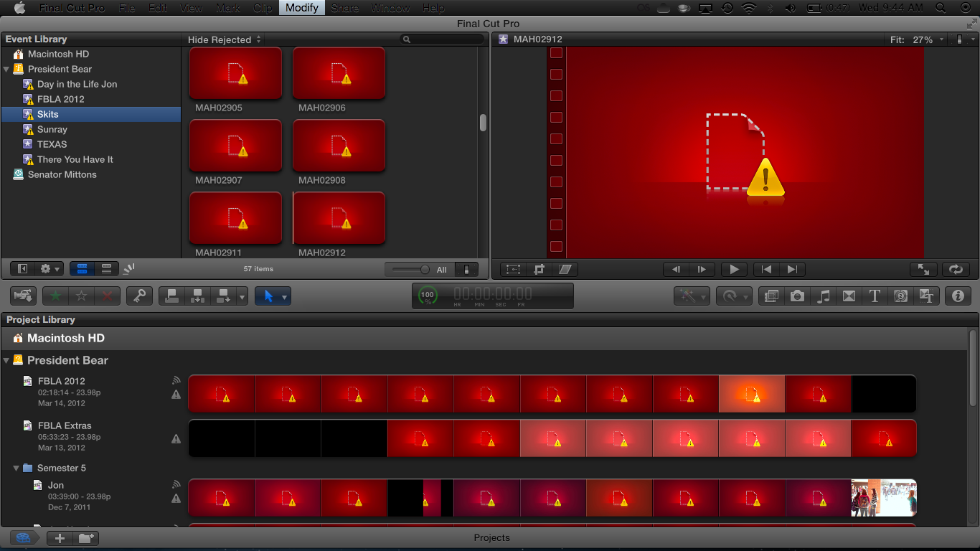Click the missing-file warning beside FBLA Extras
Screen dimensions: 980x551
(176, 439)
